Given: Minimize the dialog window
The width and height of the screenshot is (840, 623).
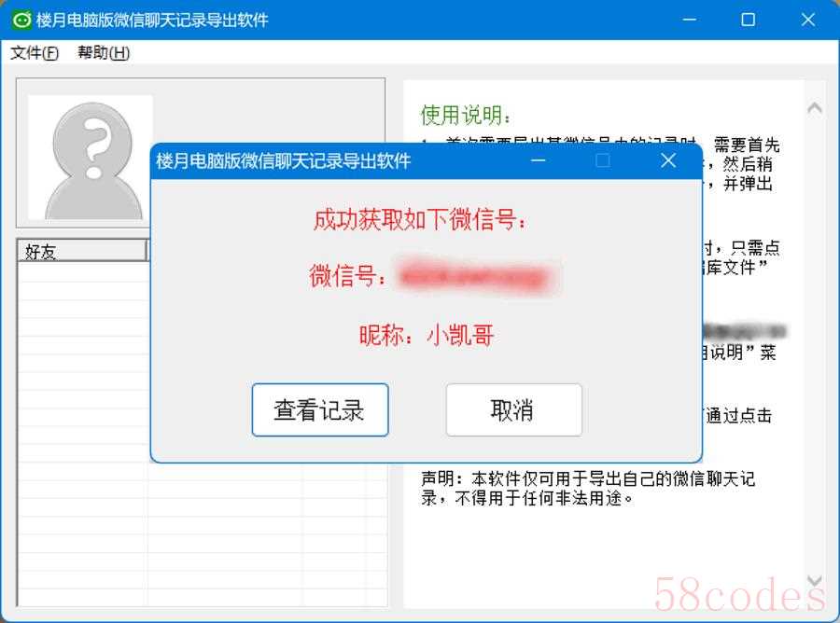Looking at the screenshot, I should [538, 160].
